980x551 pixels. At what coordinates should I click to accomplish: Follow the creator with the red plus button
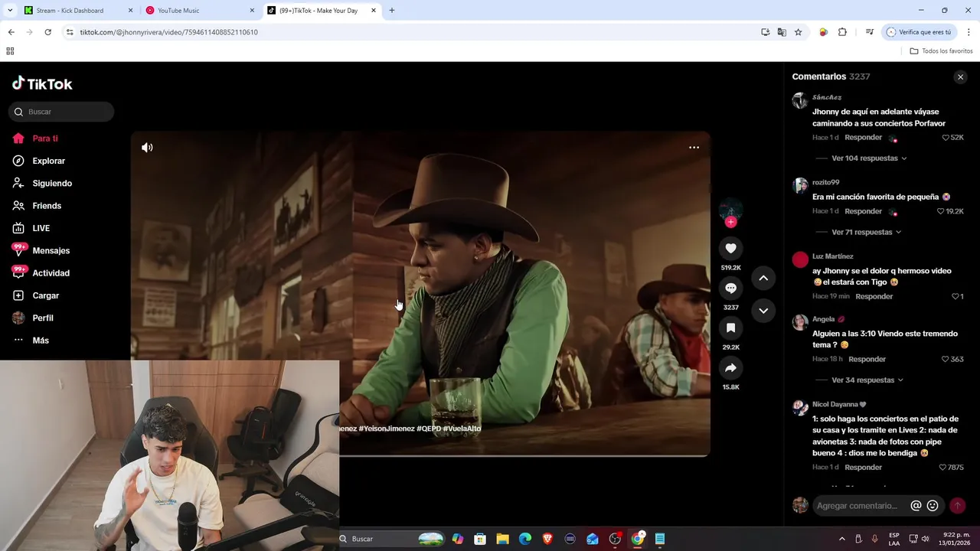pyautogui.click(x=730, y=222)
